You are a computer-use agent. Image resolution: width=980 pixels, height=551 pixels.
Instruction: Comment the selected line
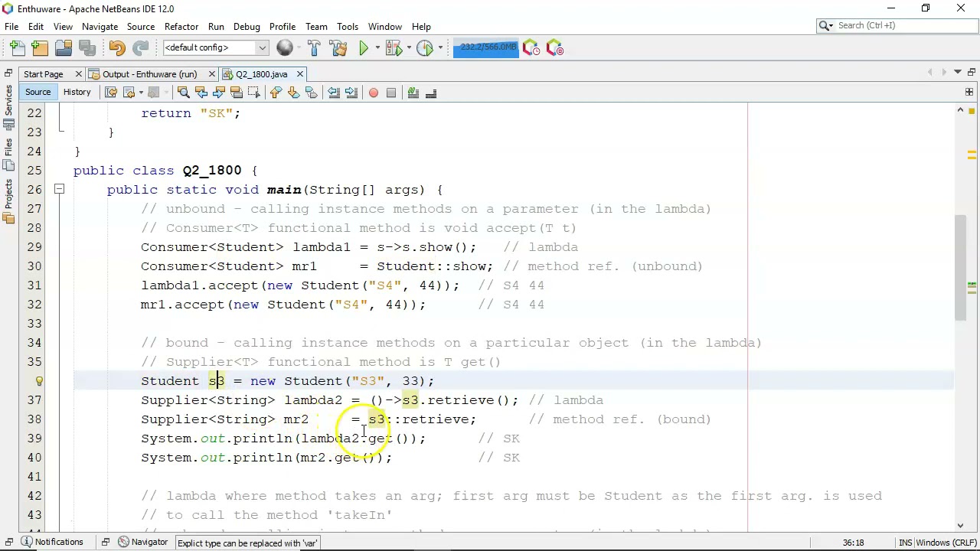[x=413, y=93]
